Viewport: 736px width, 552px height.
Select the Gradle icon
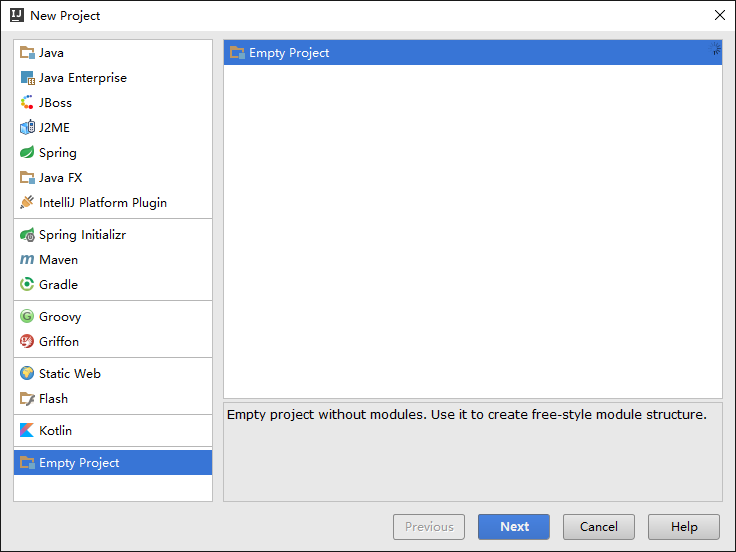tap(27, 284)
